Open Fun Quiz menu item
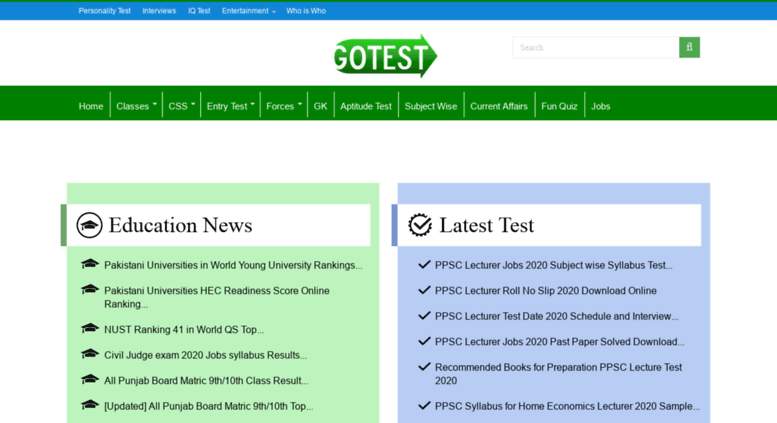777x423 pixels. [x=559, y=106]
